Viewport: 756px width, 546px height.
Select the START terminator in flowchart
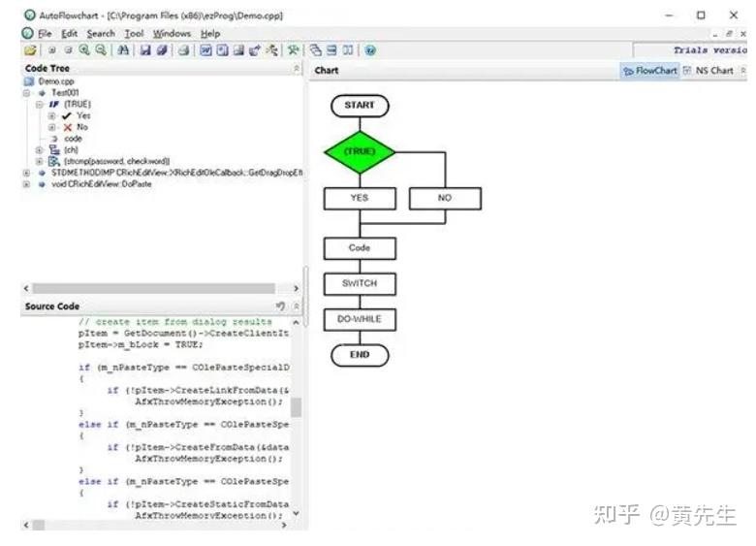coord(360,106)
